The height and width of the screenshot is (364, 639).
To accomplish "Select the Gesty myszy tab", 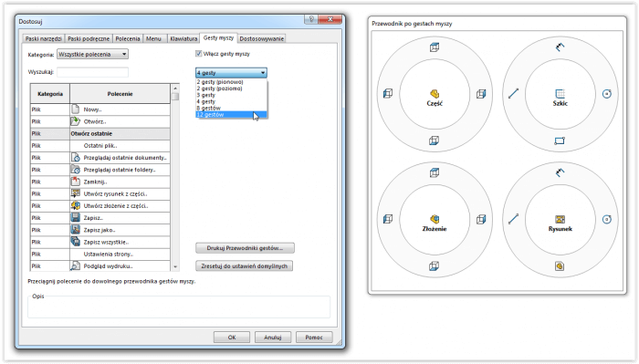I will [218, 38].
